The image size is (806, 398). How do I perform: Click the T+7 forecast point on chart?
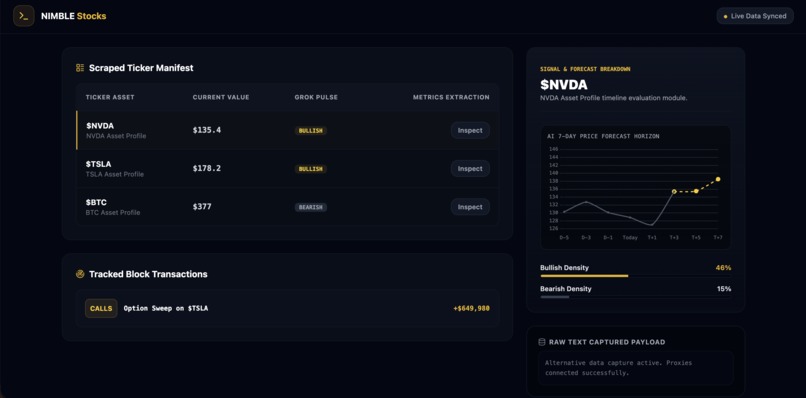[x=718, y=179]
